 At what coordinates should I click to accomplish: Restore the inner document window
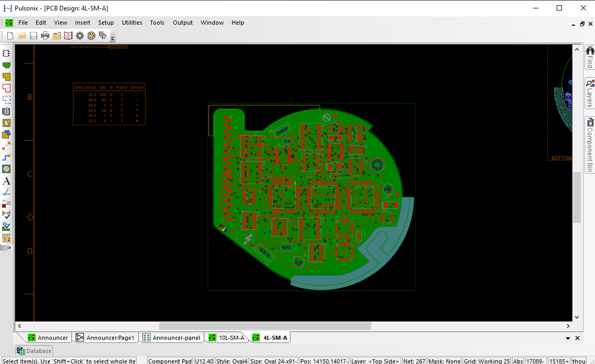pyautogui.click(x=582, y=24)
